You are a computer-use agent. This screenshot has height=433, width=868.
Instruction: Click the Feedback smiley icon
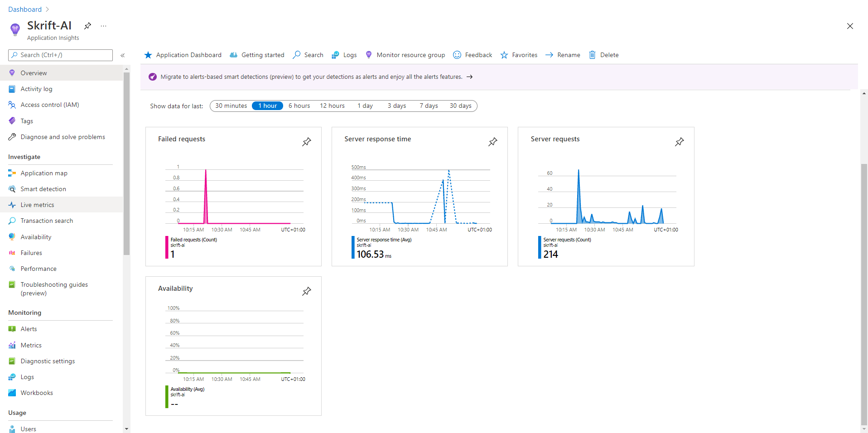coord(457,55)
